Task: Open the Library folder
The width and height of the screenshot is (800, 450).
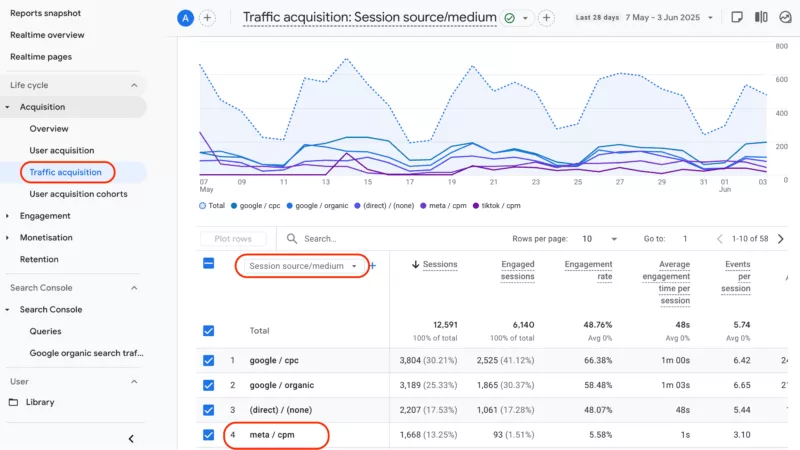Action: (x=41, y=402)
